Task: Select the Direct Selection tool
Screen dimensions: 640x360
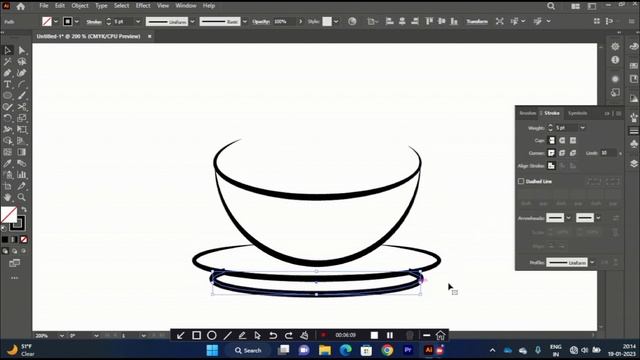Action: pos(22,50)
